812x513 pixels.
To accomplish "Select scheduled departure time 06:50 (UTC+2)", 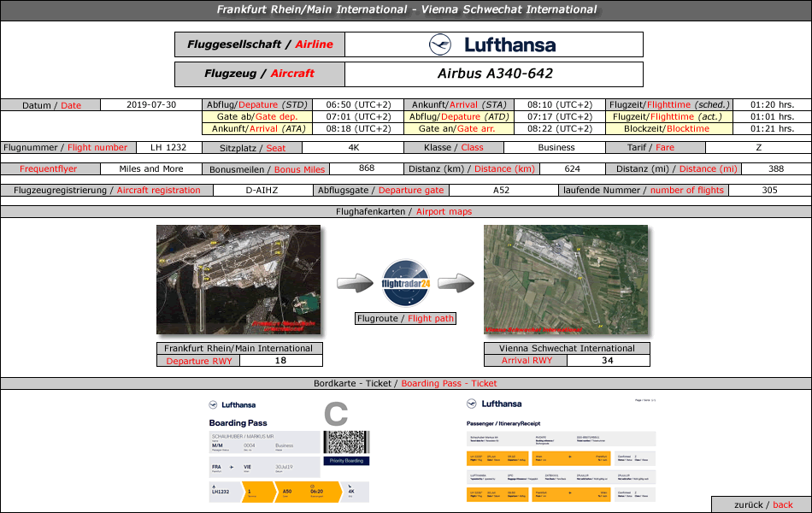I will click(358, 104).
